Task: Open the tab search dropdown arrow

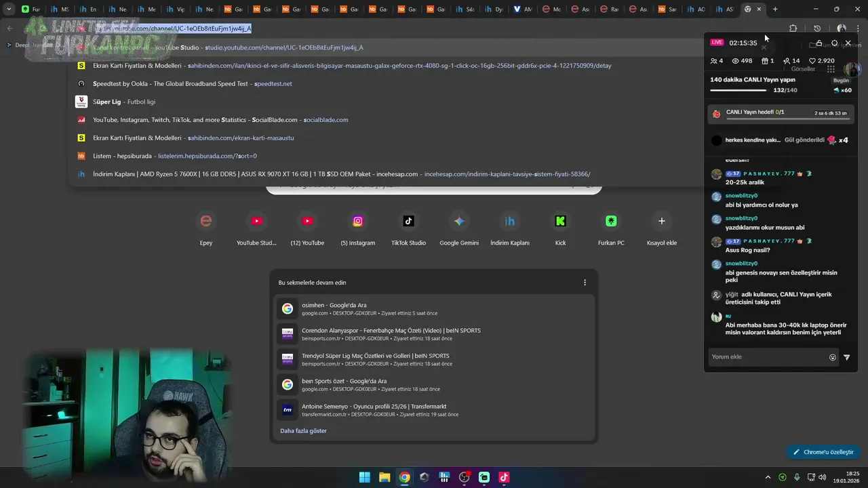Action: [x=9, y=9]
